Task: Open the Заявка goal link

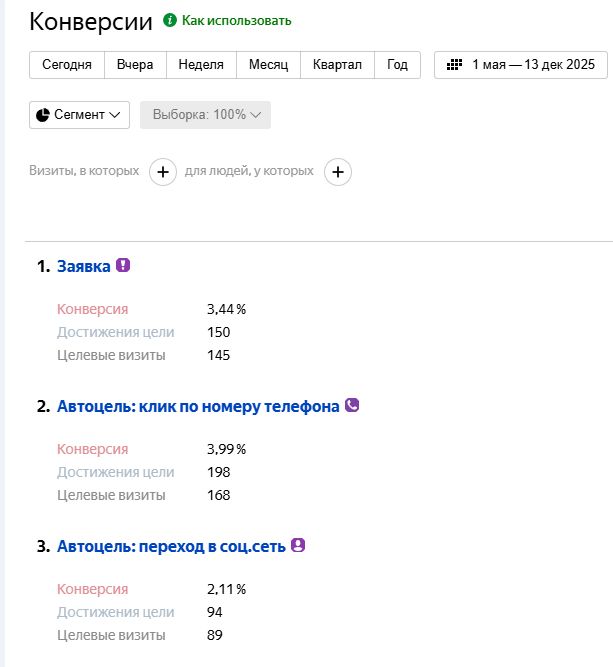Action: [84, 267]
